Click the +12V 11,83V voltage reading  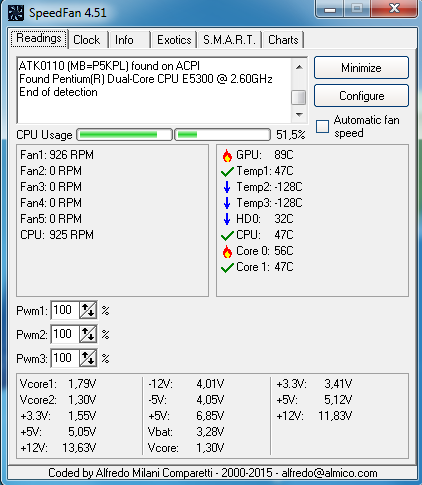314,416
